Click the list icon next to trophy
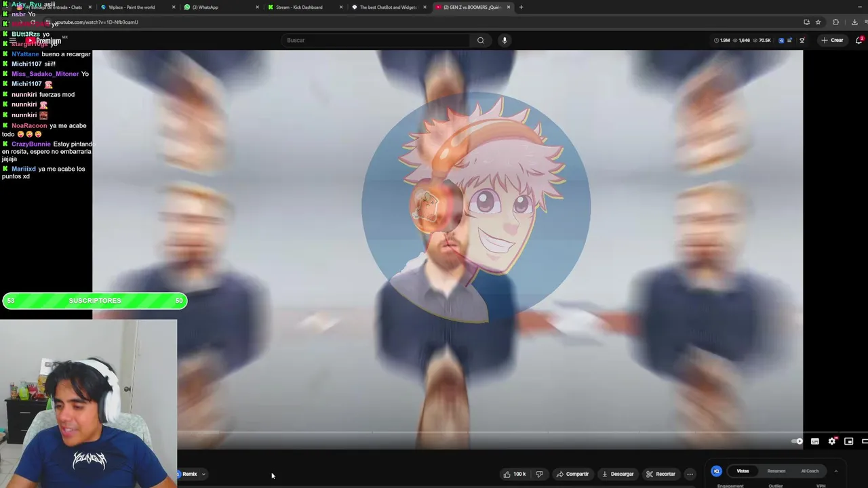The width and height of the screenshot is (868, 488). [790, 41]
